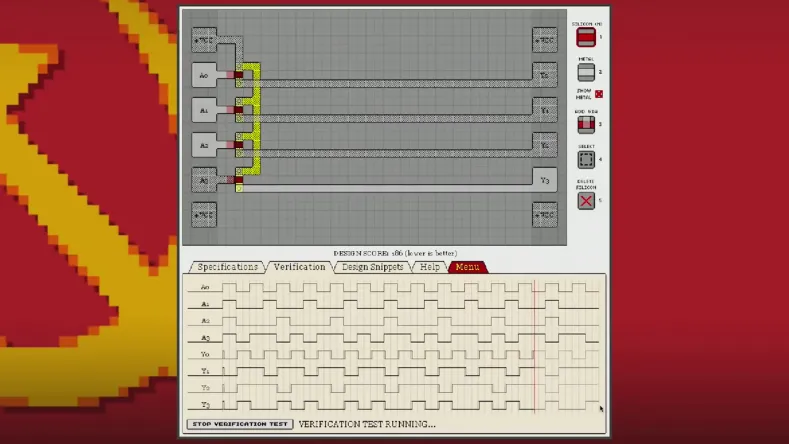This screenshot has height=444, width=789.
Task: Click the top-left +VCC power pad
Action: 204,40
